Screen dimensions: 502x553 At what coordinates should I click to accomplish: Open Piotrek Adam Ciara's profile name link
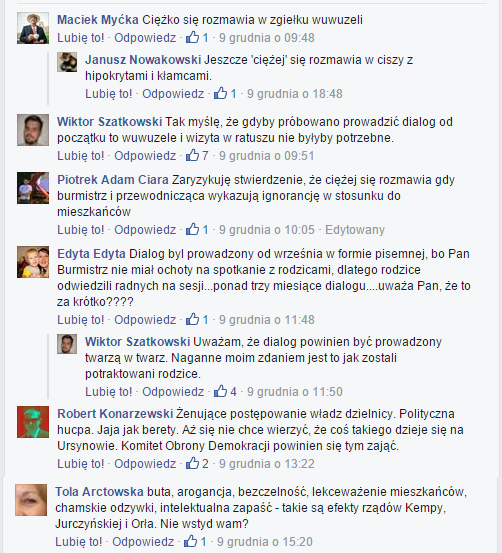(113, 180)
